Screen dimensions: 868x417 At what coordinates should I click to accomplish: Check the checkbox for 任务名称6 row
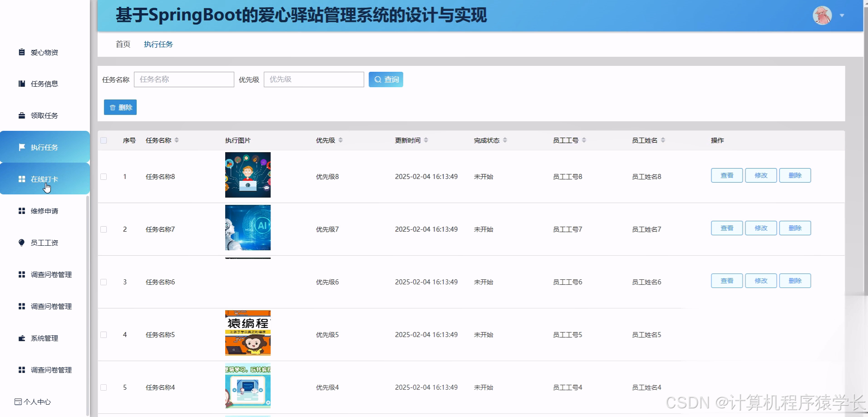(x=103, y=282)
